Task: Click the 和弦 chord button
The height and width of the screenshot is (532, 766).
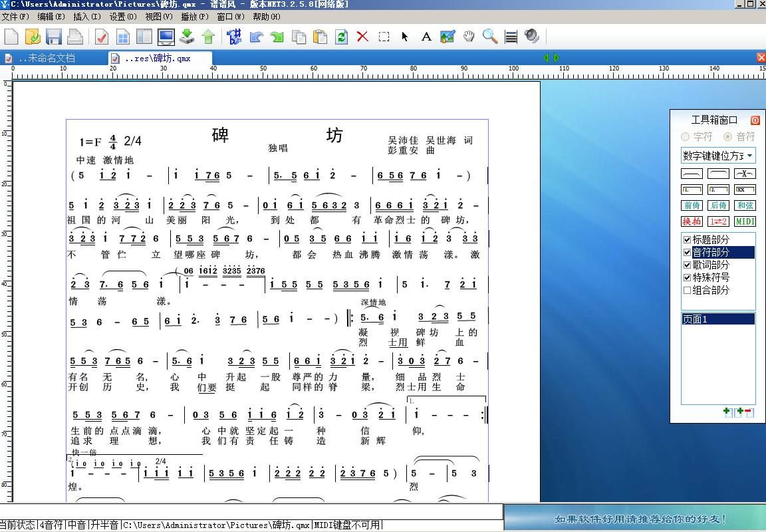Action: click(745, 205)
